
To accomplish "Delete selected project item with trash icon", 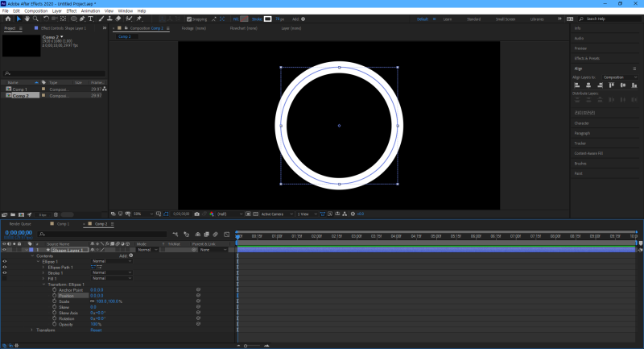I will (x=56, y=214).
